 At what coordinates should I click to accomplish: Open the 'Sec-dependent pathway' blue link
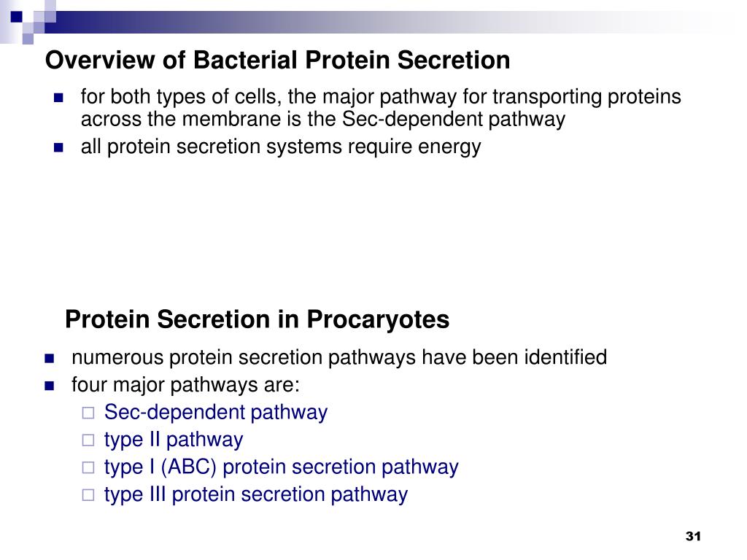216,413
